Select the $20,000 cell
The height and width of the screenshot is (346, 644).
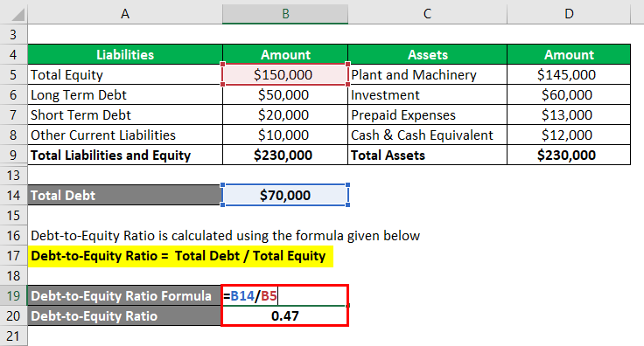click(285, 114)
